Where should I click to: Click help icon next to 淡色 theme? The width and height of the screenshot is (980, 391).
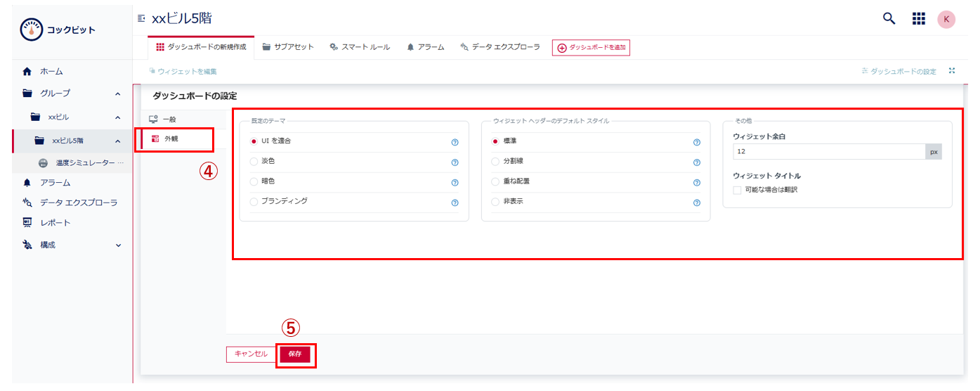coord(455,162)
